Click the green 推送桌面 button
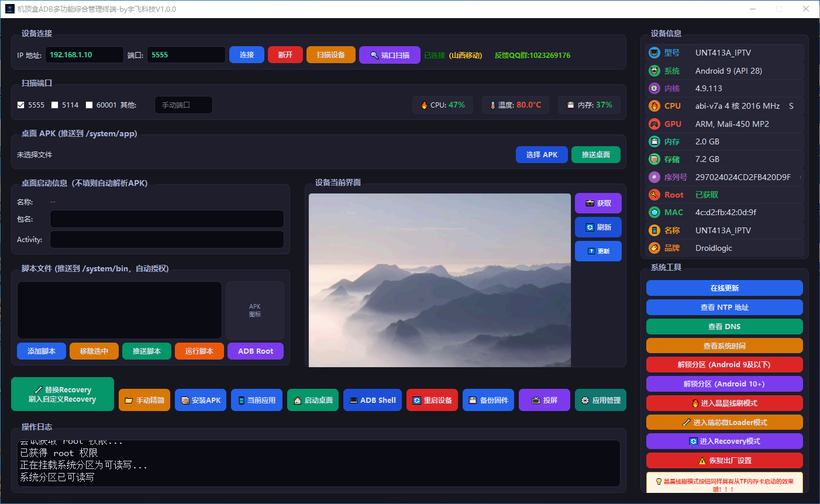 (x=596, y=154)
